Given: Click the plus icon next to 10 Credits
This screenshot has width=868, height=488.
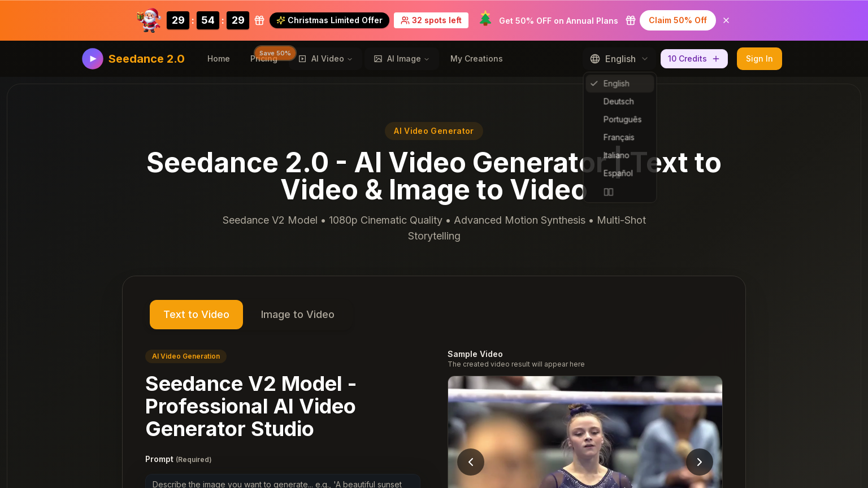Looking at the screenshot, I should (715, 59).
